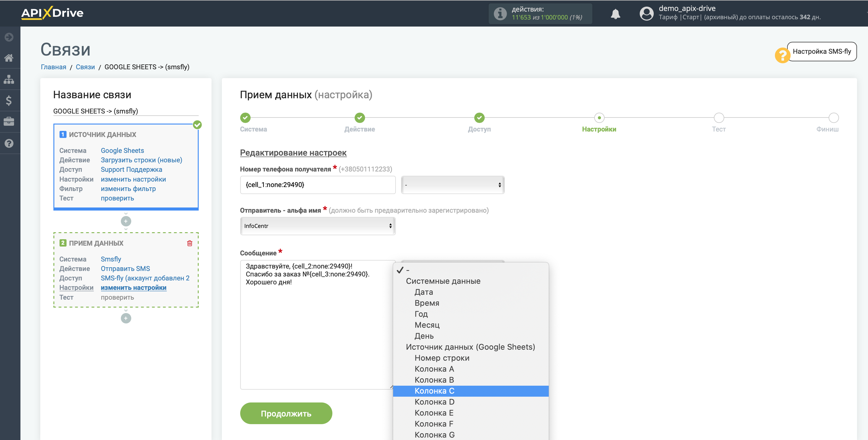
Task: Open phone number variable dropdown
Action: tap(453, 185)
